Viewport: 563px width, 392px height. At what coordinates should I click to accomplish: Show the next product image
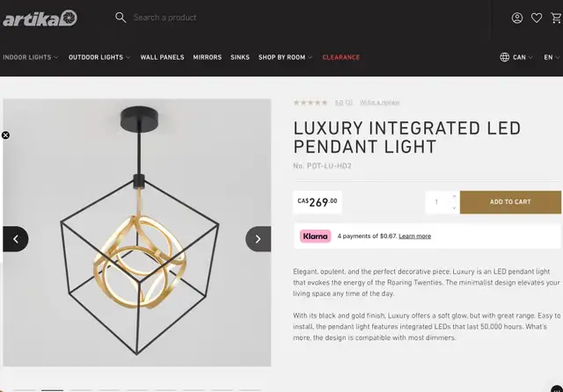tap(258, 238)
